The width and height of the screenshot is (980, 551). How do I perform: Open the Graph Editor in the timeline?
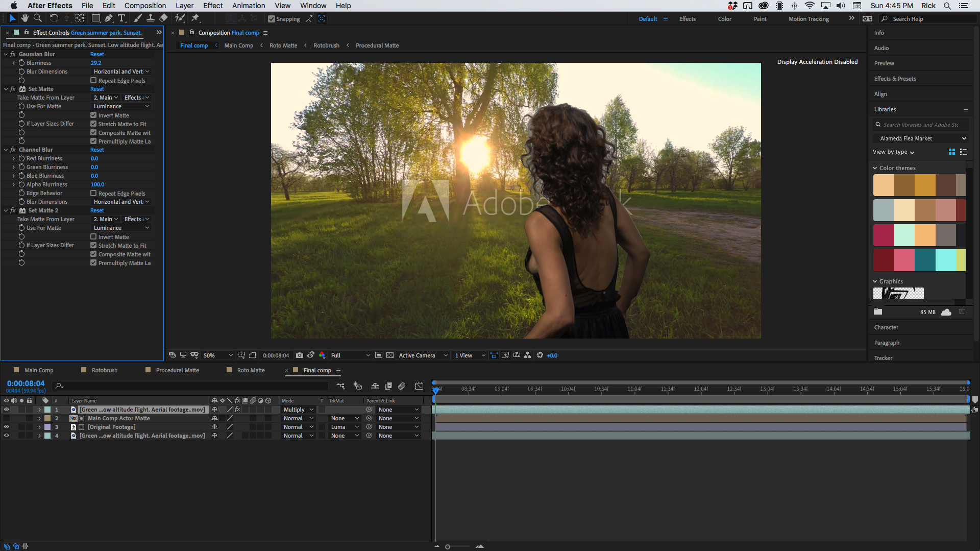pyautogui.click(x=419, y=386)
